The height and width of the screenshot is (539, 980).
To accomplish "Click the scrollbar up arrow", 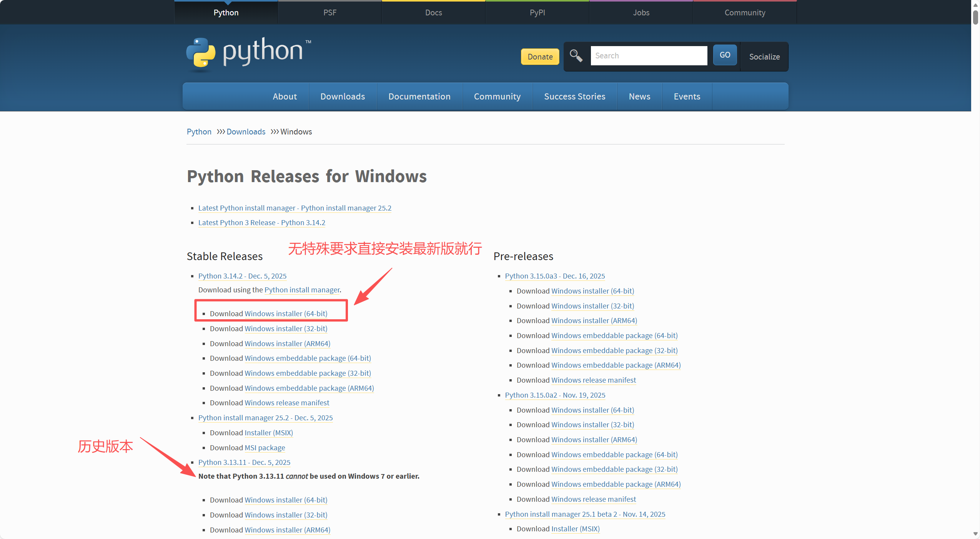I will [975, 5].
